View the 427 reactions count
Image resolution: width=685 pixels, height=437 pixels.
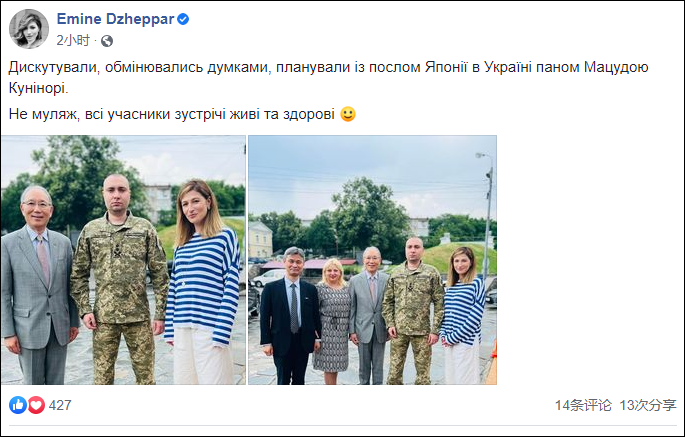point(60,405)
